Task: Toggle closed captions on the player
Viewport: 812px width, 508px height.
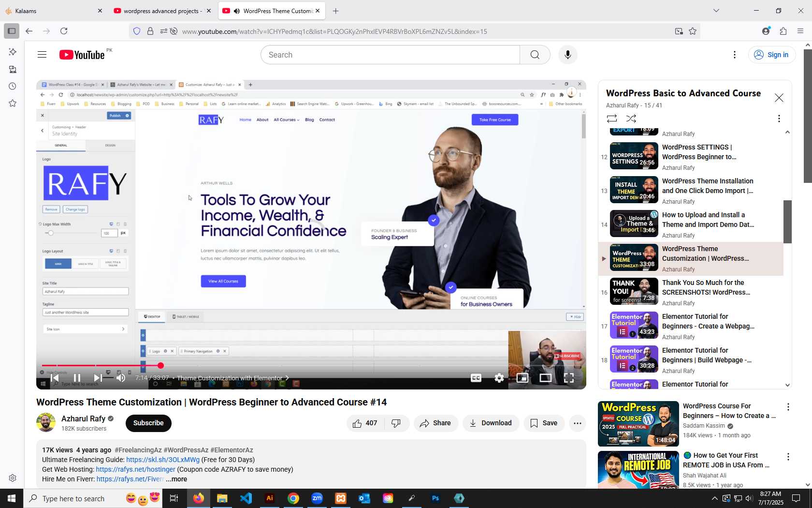Action: 476,378
